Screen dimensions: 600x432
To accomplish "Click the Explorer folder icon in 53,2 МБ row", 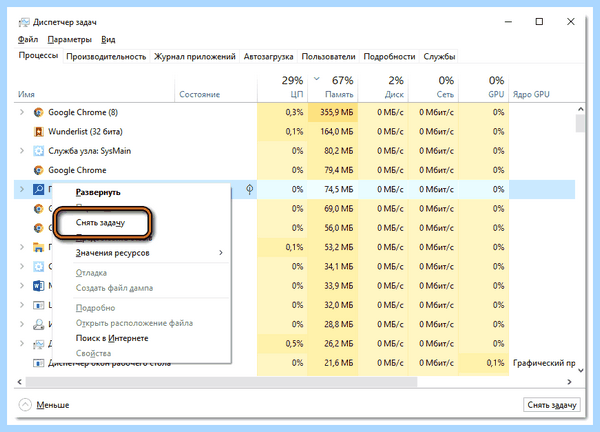I will 38,247.
